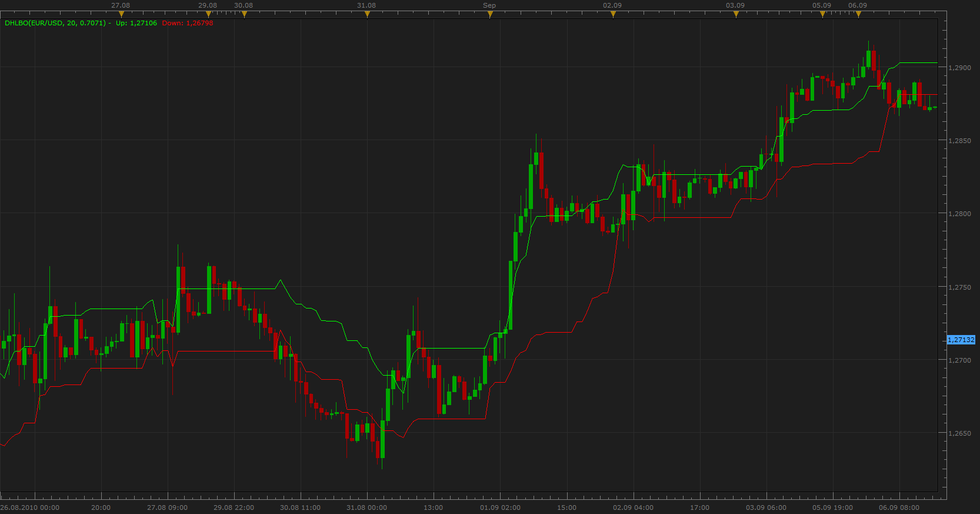The width and height of the screenshot is (980, 514).
Task: Click the orange day marker under 29.08
Action: coord(208,14)
